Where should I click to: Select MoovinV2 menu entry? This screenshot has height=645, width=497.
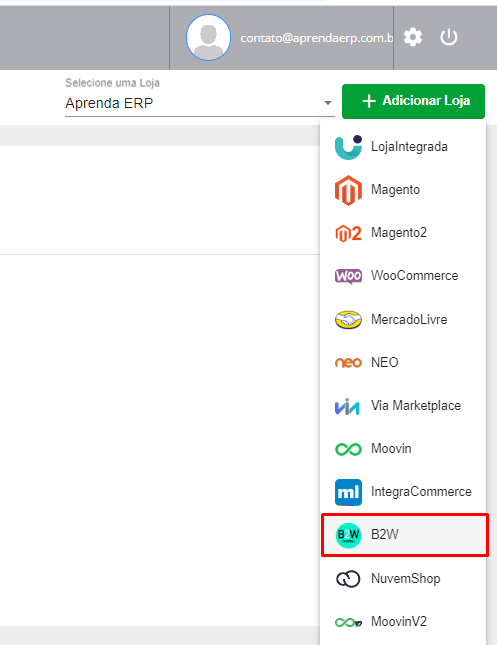click(x=403, y=622)
